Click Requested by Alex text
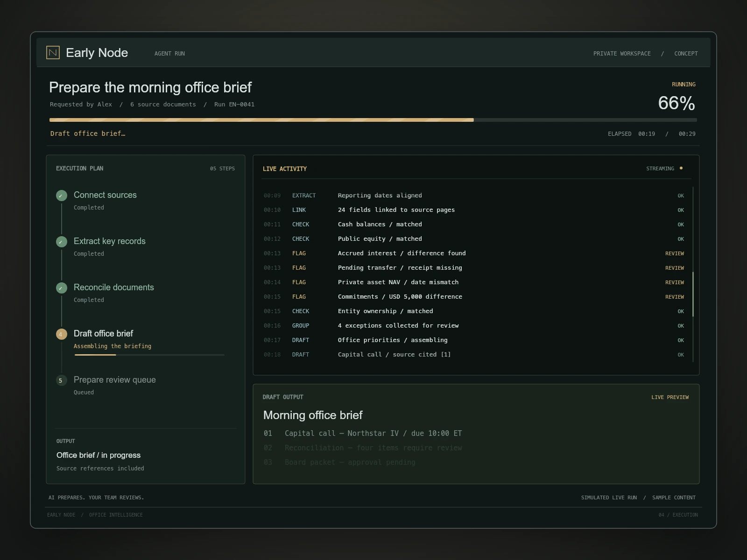 click(x=81, y=105)
